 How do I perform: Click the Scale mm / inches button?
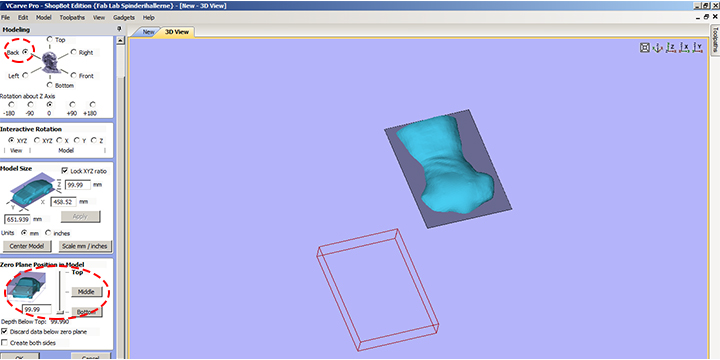(x=84, y=246)
